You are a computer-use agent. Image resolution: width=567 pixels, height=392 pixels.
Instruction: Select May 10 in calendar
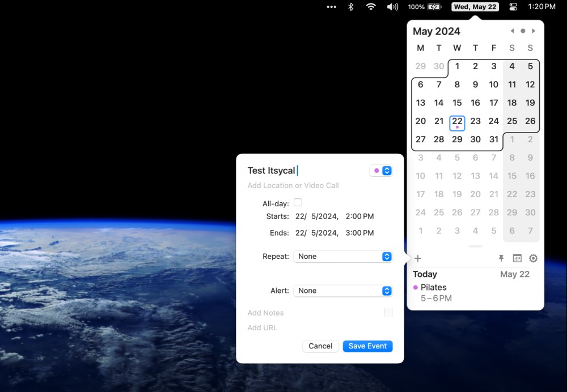pos(494,84)
